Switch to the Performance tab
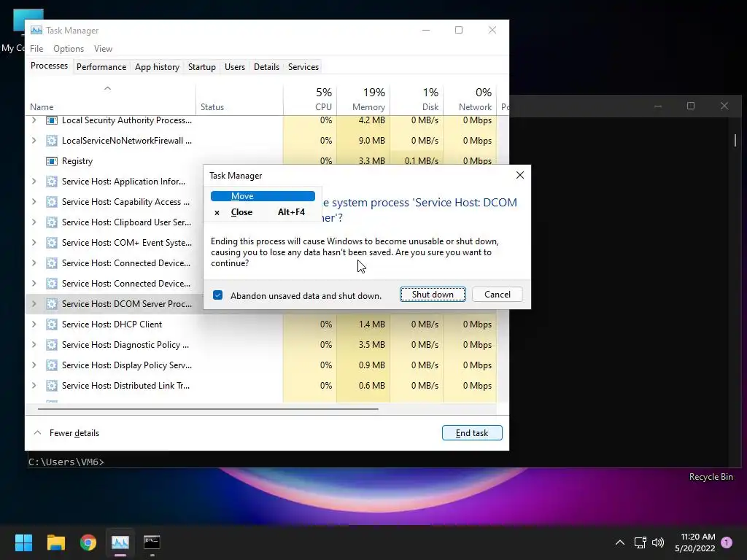 pyautogui.click(x=101, y=67)
